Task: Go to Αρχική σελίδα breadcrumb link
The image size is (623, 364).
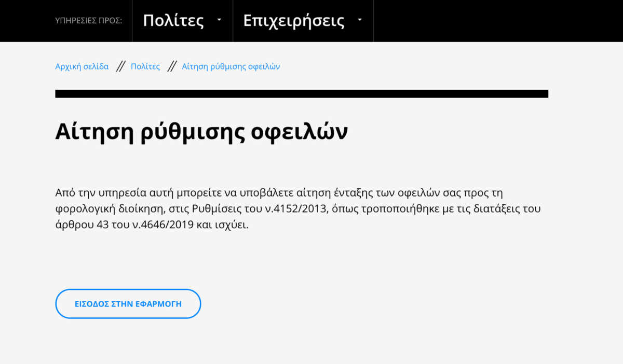Action: (82, 66)
